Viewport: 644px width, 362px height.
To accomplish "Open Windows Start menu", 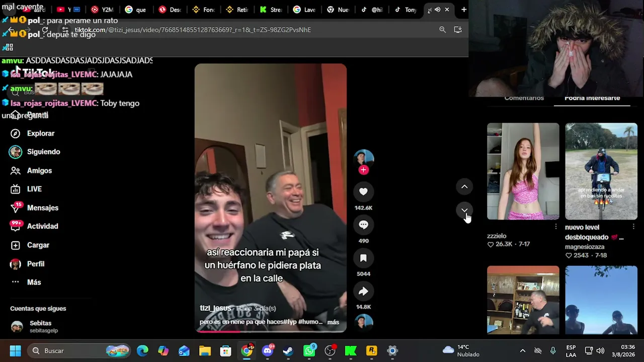I will [x=15, y=350].
